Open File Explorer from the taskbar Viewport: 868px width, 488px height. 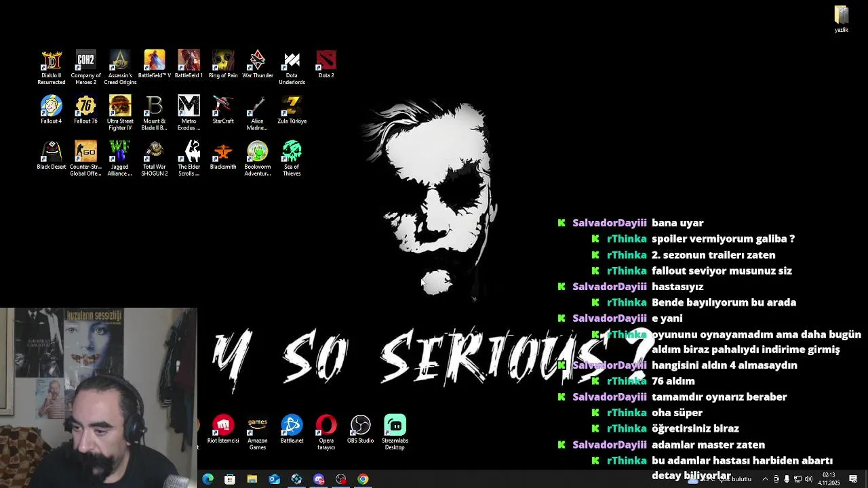pyautogui.click(x=252, y=479)
